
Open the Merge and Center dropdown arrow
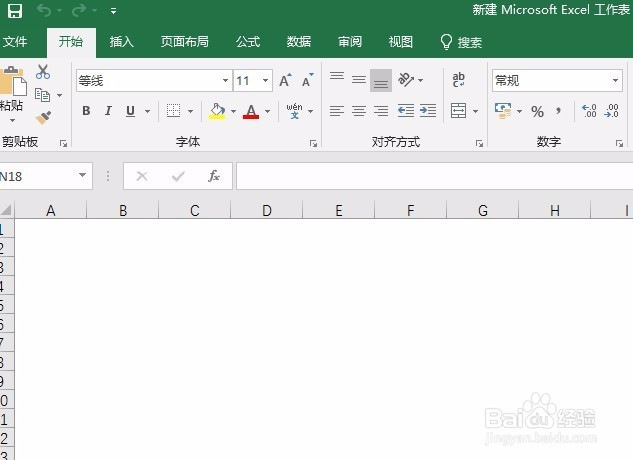coord(476,111)
